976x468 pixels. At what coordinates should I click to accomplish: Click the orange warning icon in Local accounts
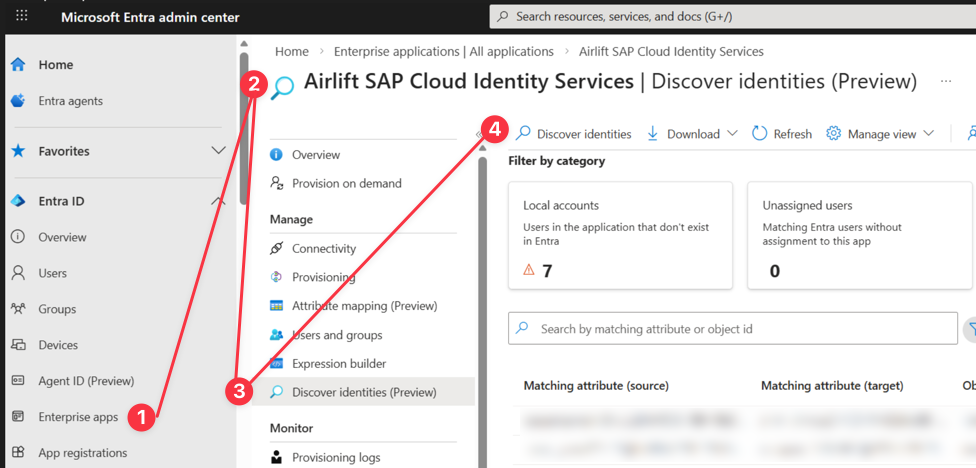click(529, 270)
